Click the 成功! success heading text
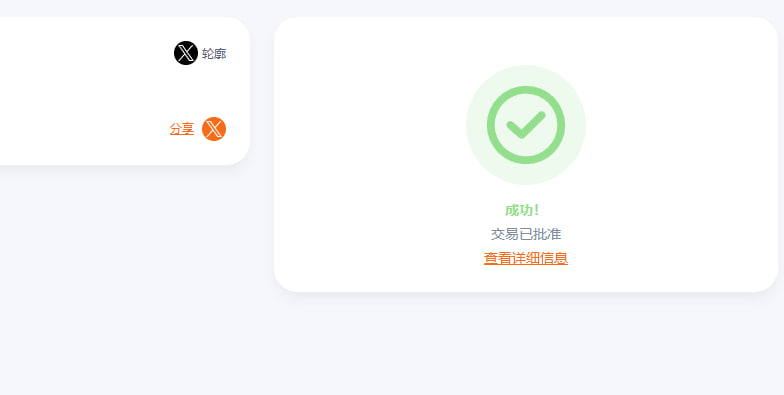The height and width of the screenshot is (395, 784). click(x=522, y=210)
